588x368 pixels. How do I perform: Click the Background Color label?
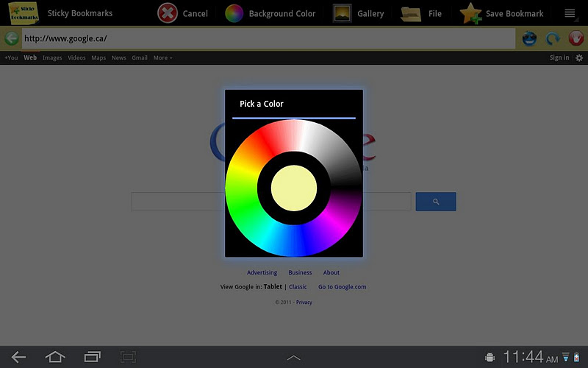click(282, 13)
